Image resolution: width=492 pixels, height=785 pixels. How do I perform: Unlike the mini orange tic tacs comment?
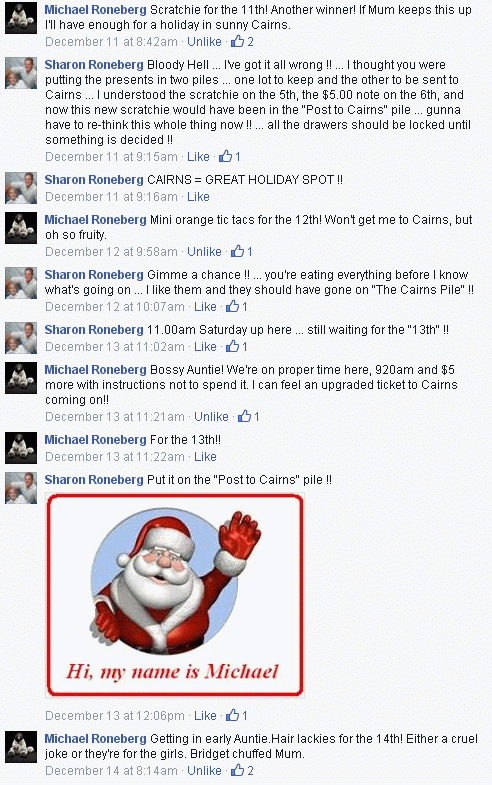(204, 251)
